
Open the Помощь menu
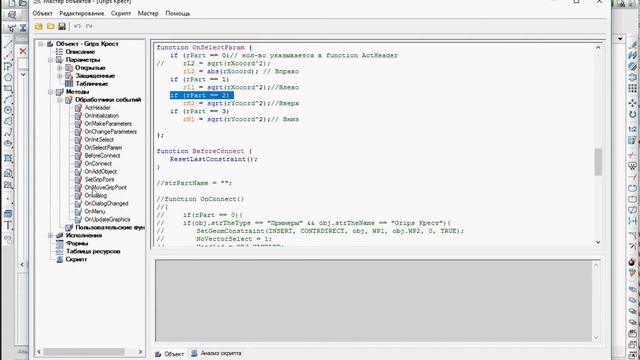coord(178,13)
